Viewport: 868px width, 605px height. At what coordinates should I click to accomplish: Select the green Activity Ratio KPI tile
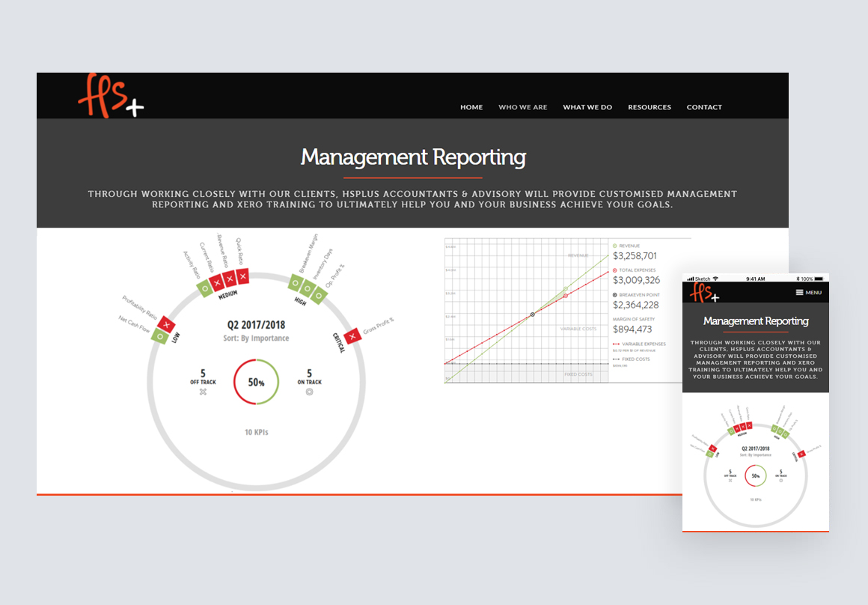pyautogui.click(x=204, y=288)
